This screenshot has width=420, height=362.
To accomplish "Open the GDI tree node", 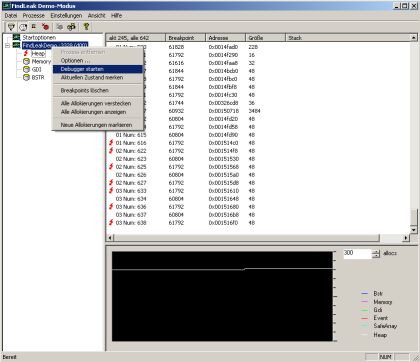I will pos(36,69).
